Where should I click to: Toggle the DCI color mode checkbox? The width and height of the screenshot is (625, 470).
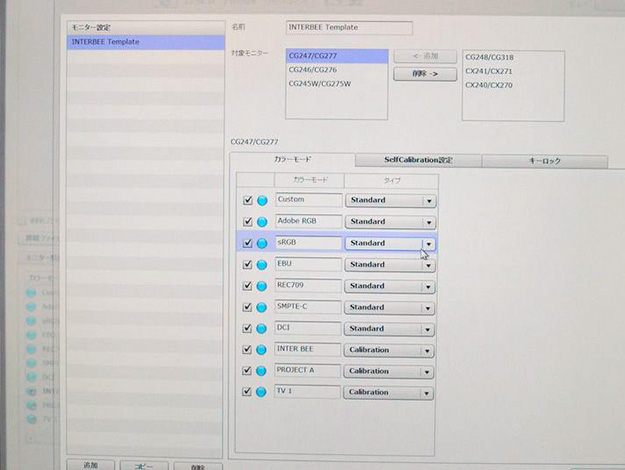(x=247, y=328)
